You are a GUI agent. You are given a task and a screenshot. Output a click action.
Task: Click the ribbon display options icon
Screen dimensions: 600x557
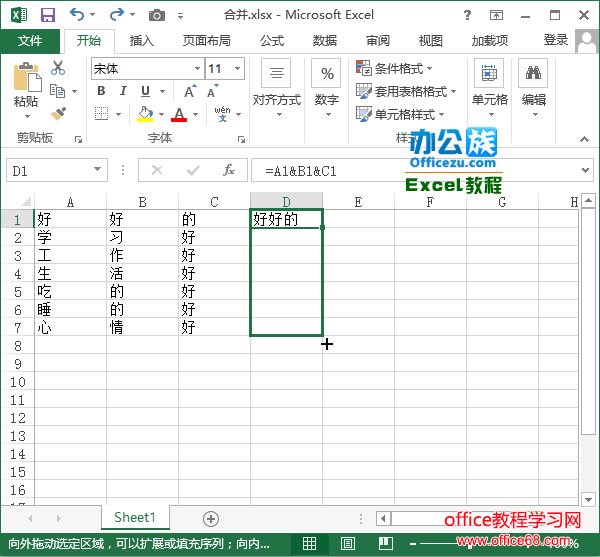pyautogui.click(x=496, y=15)
